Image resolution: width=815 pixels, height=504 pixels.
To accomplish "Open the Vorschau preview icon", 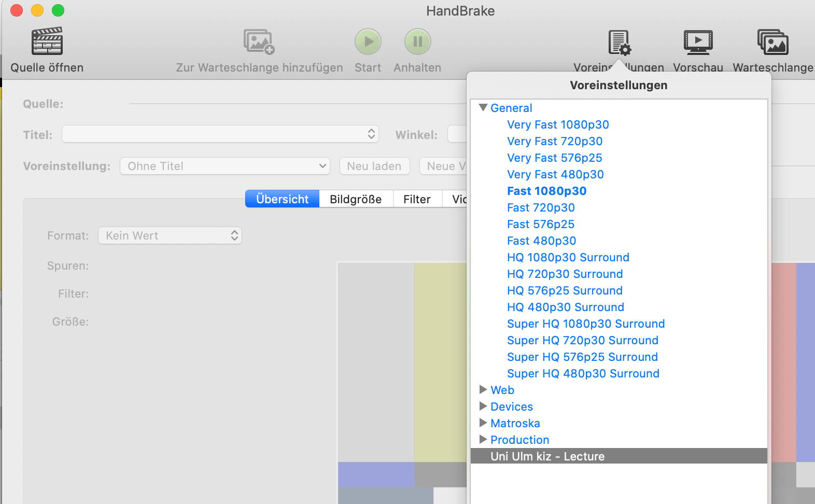I will 698,42.
